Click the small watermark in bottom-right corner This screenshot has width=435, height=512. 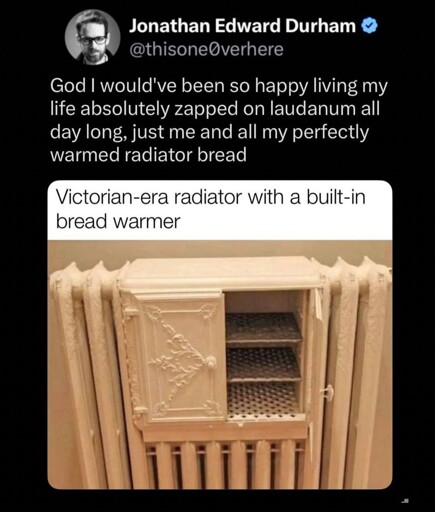tap(405, 501)
